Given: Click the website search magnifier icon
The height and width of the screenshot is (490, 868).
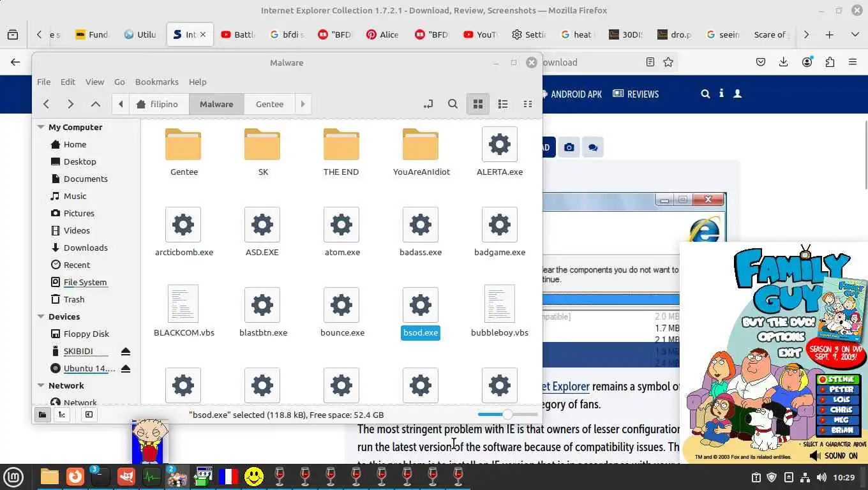Looking at the screenshot, I should click(x=705, y=94).
